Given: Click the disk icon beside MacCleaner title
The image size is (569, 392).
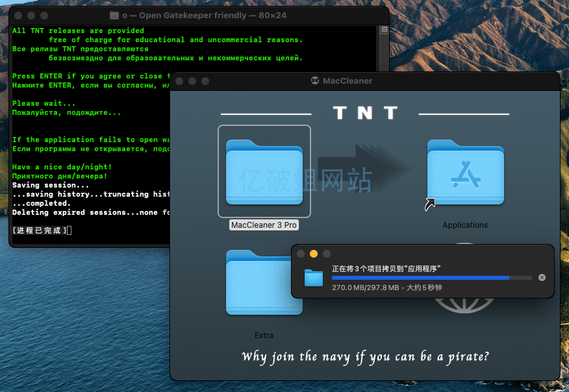Looking at the screenshot, I should click(x=315, y=81).
